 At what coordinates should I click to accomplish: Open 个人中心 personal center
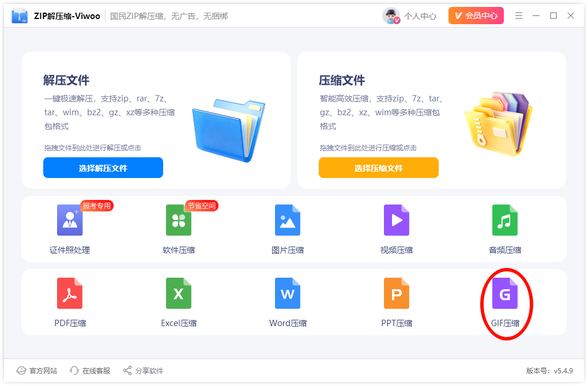[x=420, y=16]
